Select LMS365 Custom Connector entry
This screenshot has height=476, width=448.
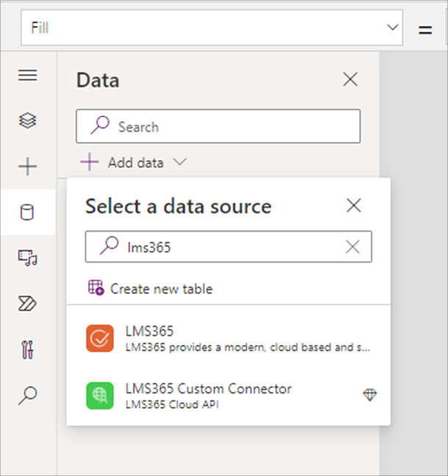click(x=221, y=395)
